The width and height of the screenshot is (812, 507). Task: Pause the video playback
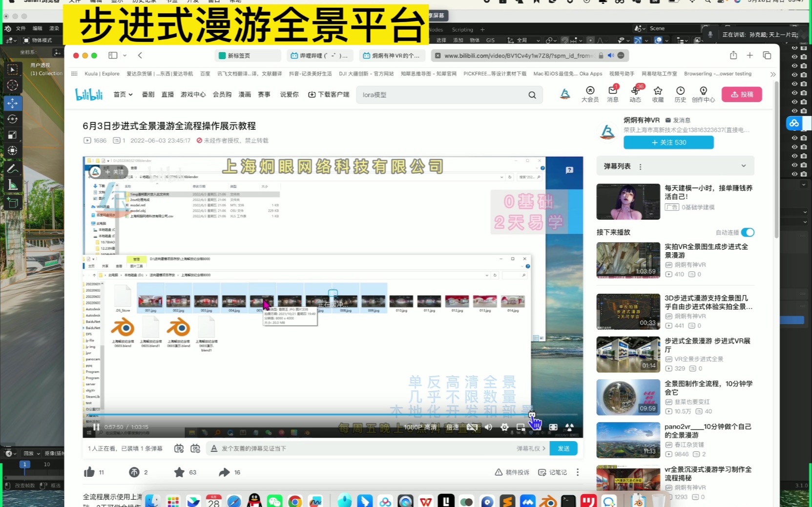click(96, 427)
